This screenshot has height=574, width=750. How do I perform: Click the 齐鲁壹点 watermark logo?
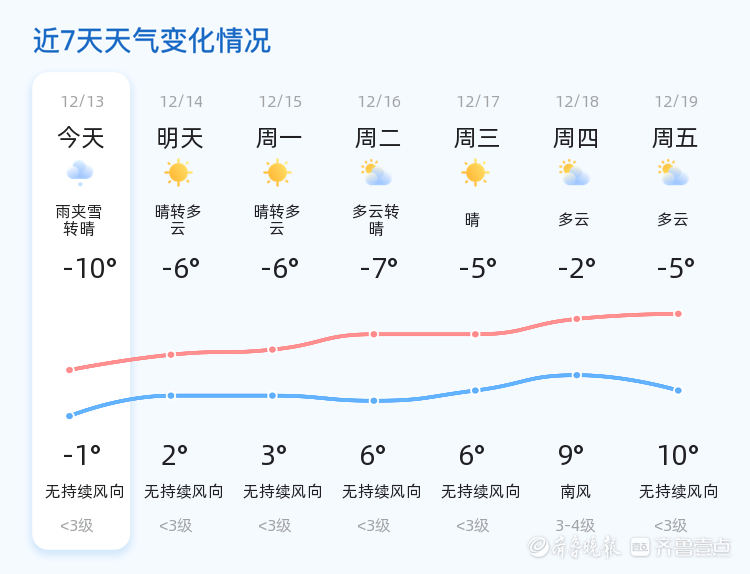point(694,546)
